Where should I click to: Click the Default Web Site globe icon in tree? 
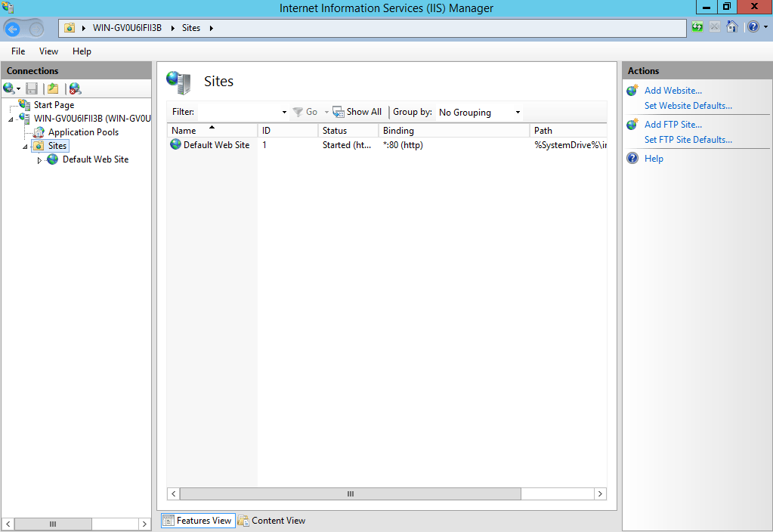53,159
